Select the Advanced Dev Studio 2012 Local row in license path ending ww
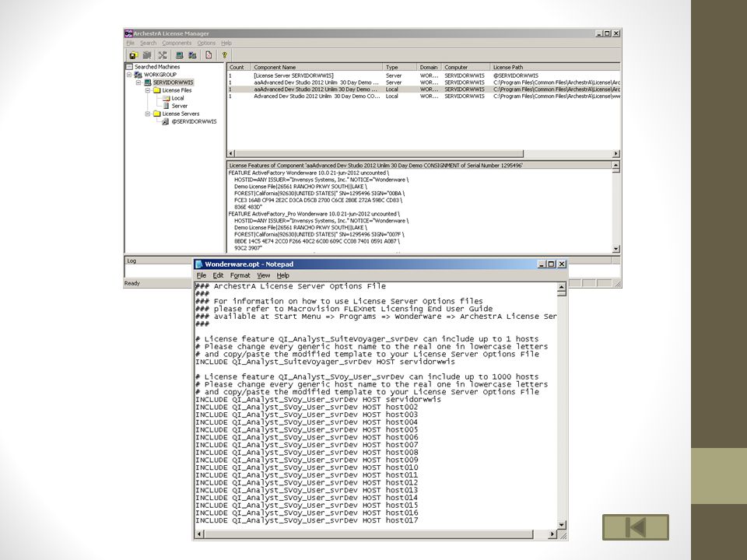Screen dimensions: 747x560 [x=423, y=96]
